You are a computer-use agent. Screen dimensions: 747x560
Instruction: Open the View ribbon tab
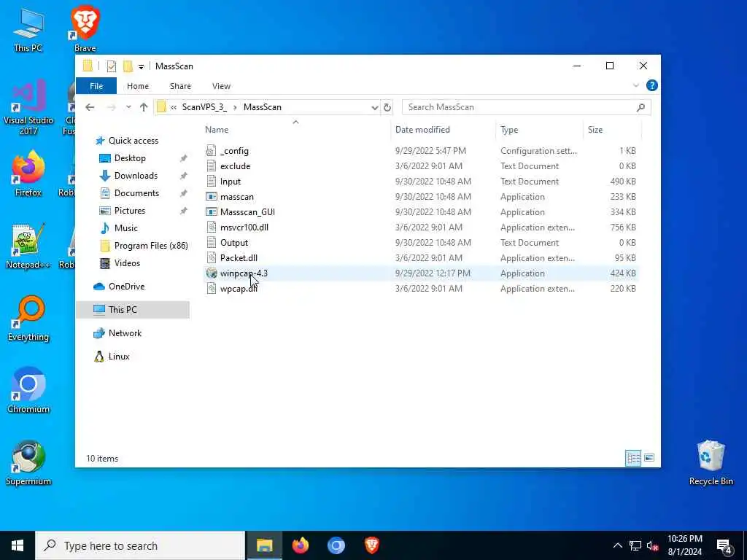[221, 86]
